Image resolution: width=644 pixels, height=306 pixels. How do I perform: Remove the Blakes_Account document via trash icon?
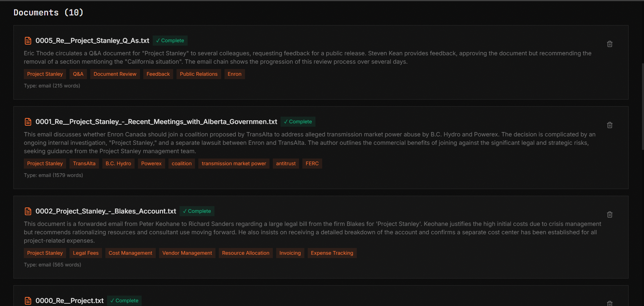point(609,215)
